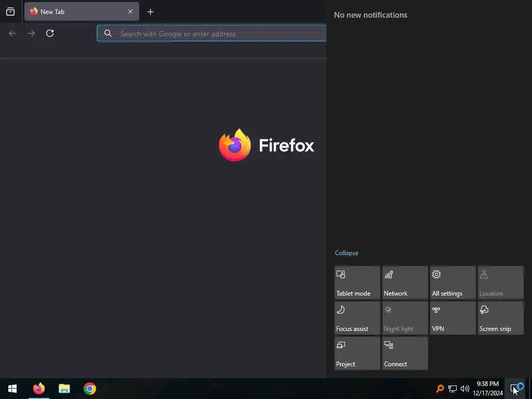The width and height of the screenshot is (532, 399).
Task: Open the VPN quick action tile
Action: click(453, 318)
